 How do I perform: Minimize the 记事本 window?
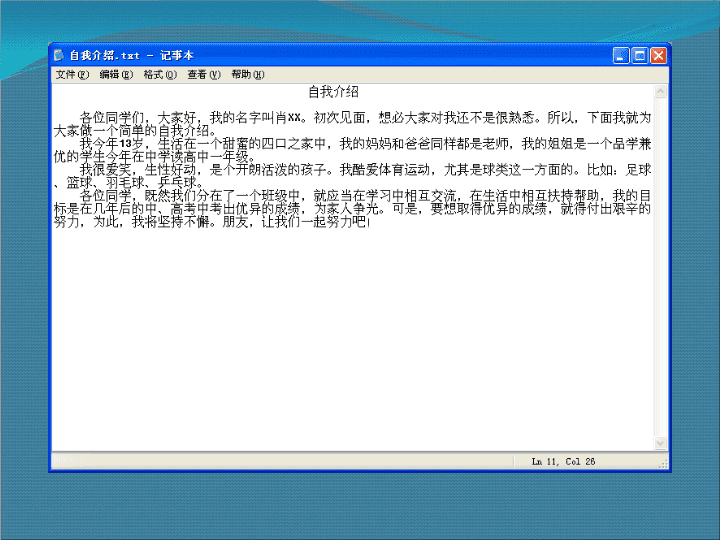(x=621, y=56)
